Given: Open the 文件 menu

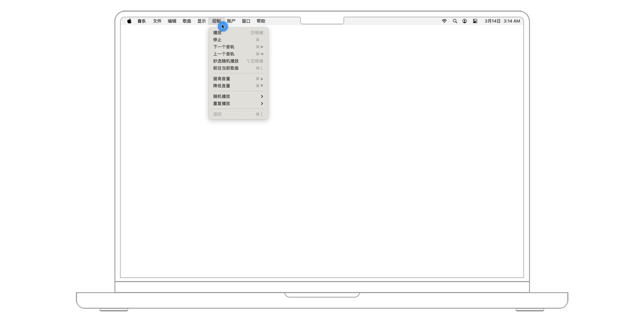Looking at the screenshot, I should [157, 21].
